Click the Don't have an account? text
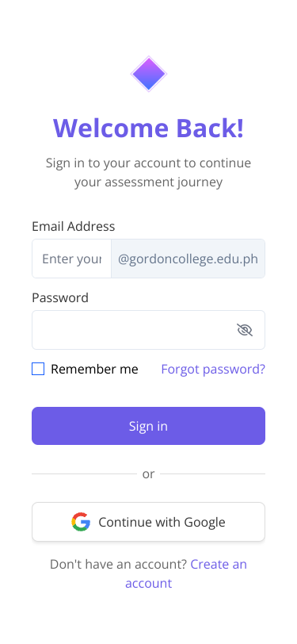This screenshot has width=297, height=644. pos(118,565)
